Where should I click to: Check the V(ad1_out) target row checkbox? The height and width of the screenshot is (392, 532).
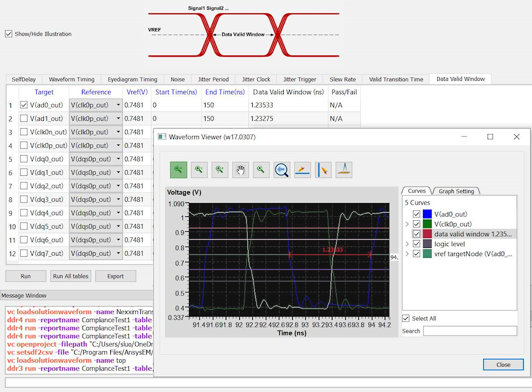click(24, 119)
